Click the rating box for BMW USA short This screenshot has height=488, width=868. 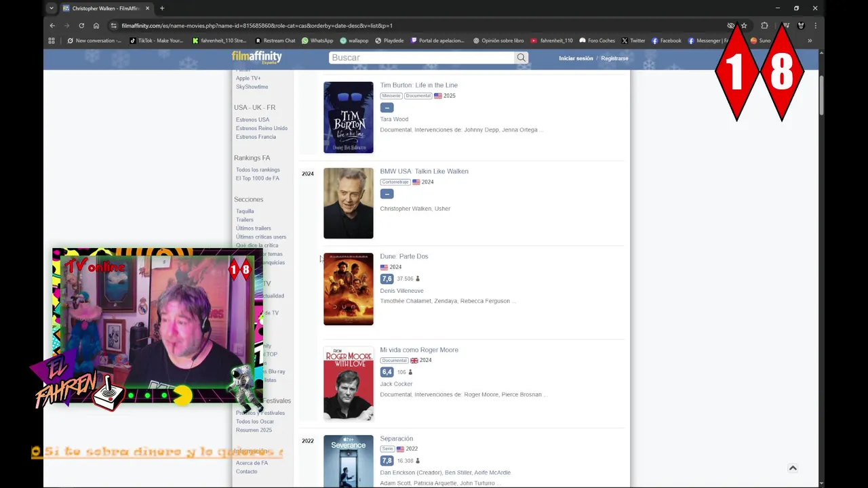387,194
